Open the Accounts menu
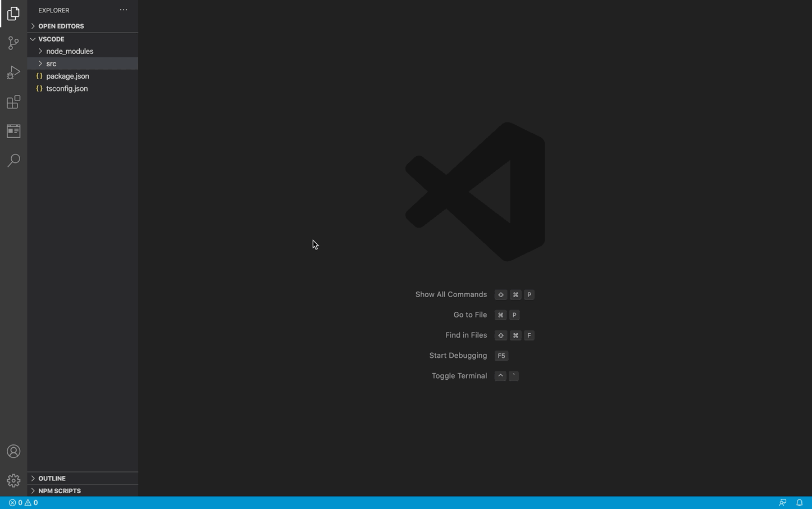Image resolution: width=812 pixels, height=509 pixels. [13, 452]
